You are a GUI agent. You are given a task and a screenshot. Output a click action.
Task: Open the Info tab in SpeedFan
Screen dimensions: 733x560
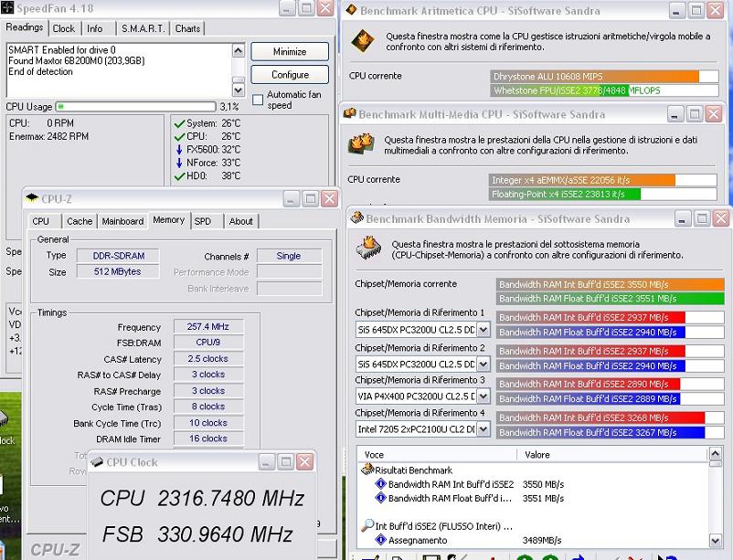(95, 28)
